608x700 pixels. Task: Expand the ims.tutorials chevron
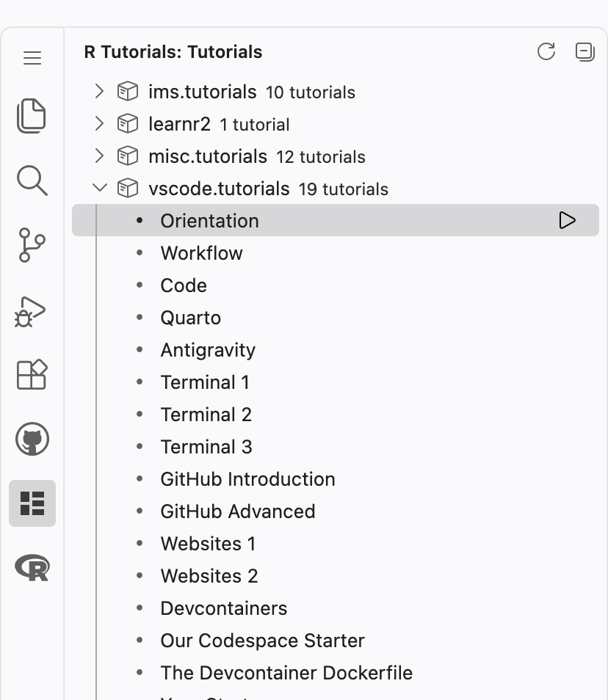tap(99, 92)
